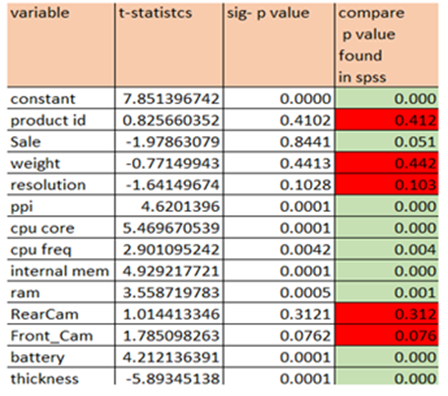Click the ram sig p value 0.0005
Viewport: 448px width, 396px height.
[x=279, y=292]
